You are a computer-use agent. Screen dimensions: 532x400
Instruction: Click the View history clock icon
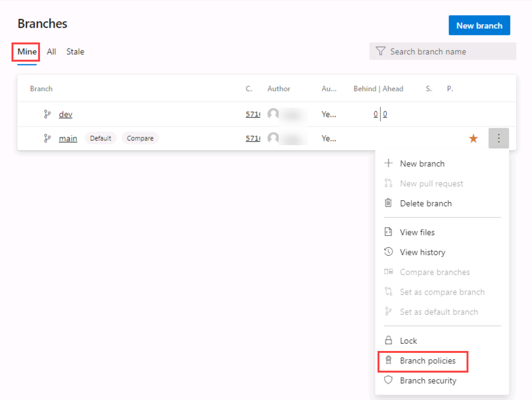click(387, 252)
